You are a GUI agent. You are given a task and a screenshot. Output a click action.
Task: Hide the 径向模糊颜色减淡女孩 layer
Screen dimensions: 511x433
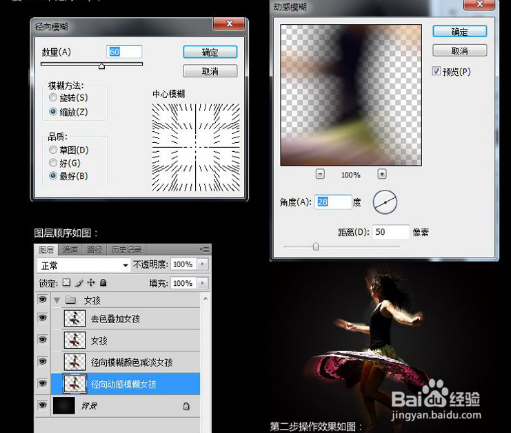[x=43, y=361]
